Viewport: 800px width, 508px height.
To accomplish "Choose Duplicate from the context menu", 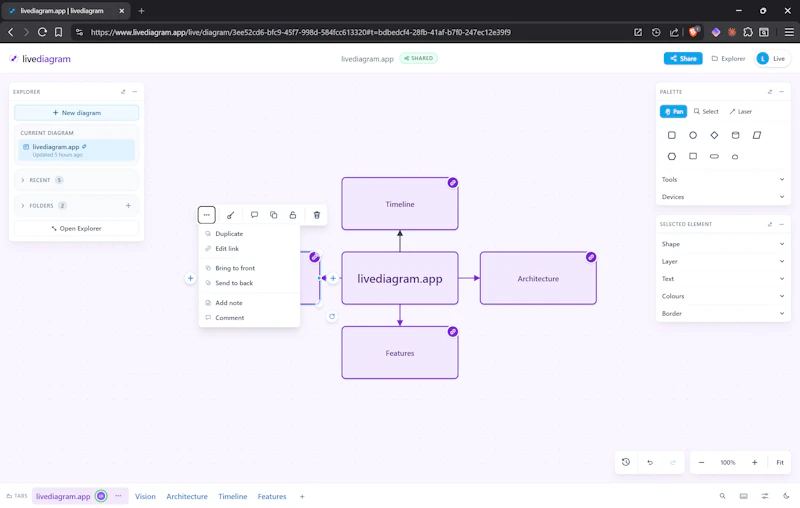I will 249,234.
